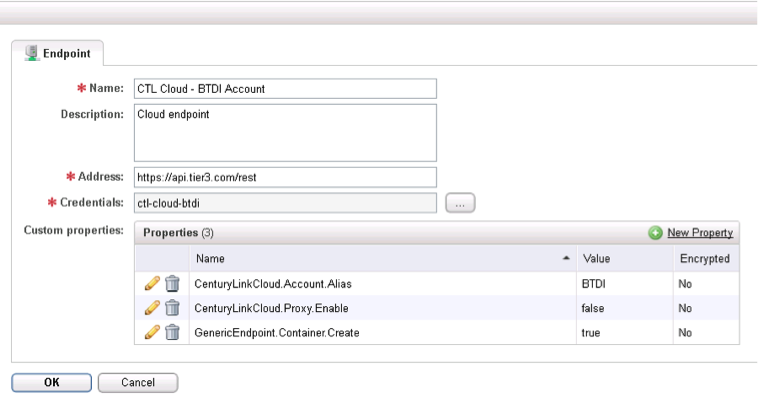Select CenturyLinkCloud.Proxy.Enable name cell

point(383,308)
